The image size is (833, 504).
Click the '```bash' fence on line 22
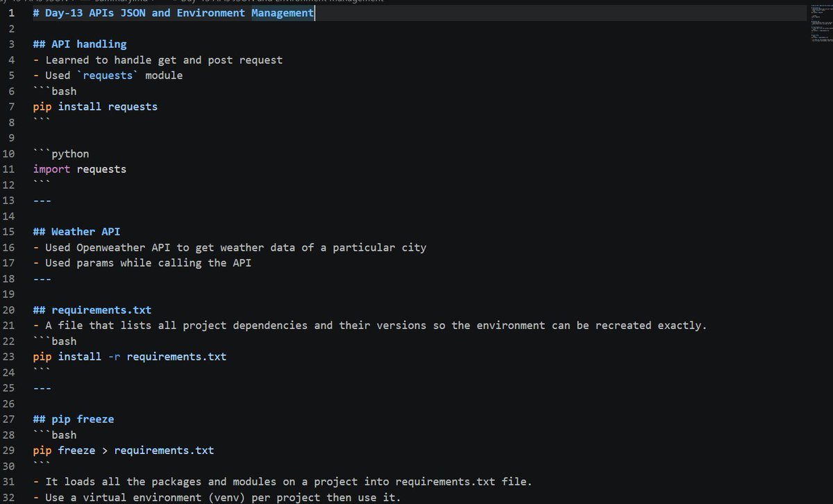tap(55, 341)
